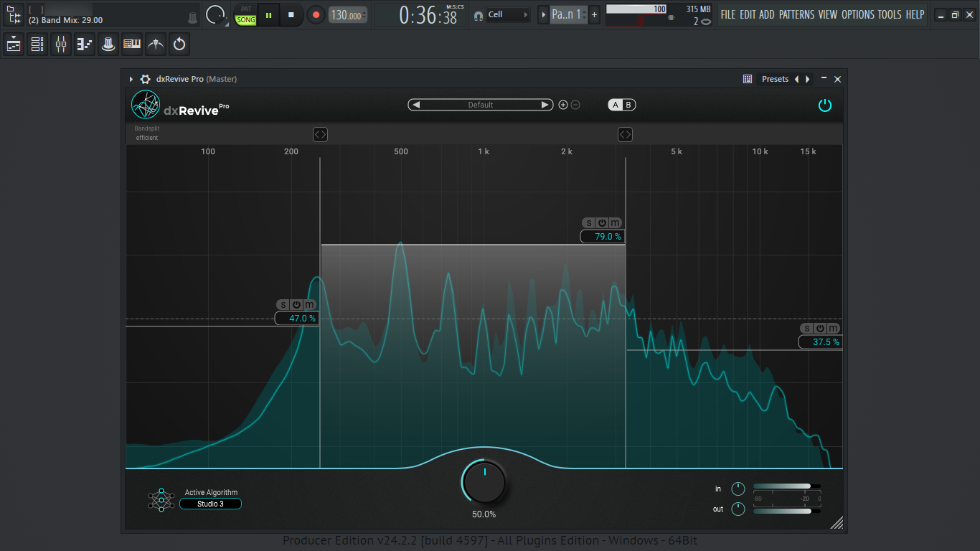This screenshot has width=980, height=551.
Task: Open the plugin settings gear icon
Action: click(x=146, y=79)
